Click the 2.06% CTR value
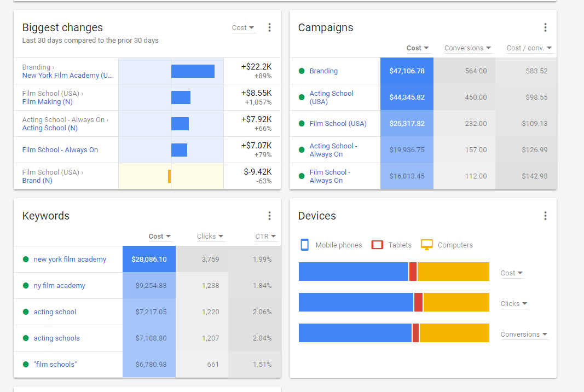Image resolution: width=584 pixels, height=392 pixels. pos(262,312)
